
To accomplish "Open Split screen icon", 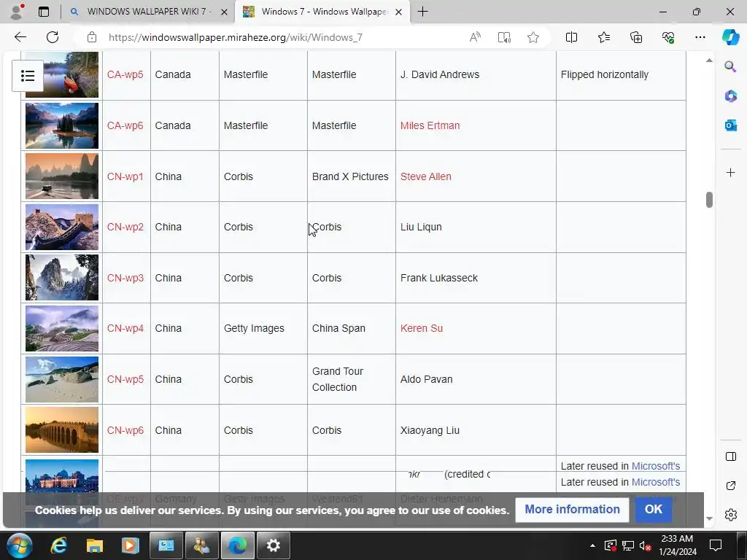I will (x=571, y=37).
